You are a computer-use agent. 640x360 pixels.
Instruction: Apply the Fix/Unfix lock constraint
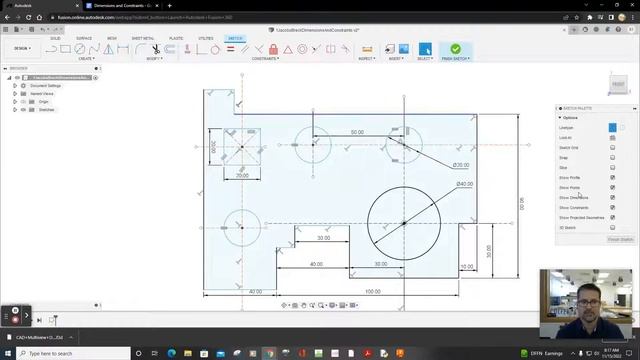tap(273, 49)
